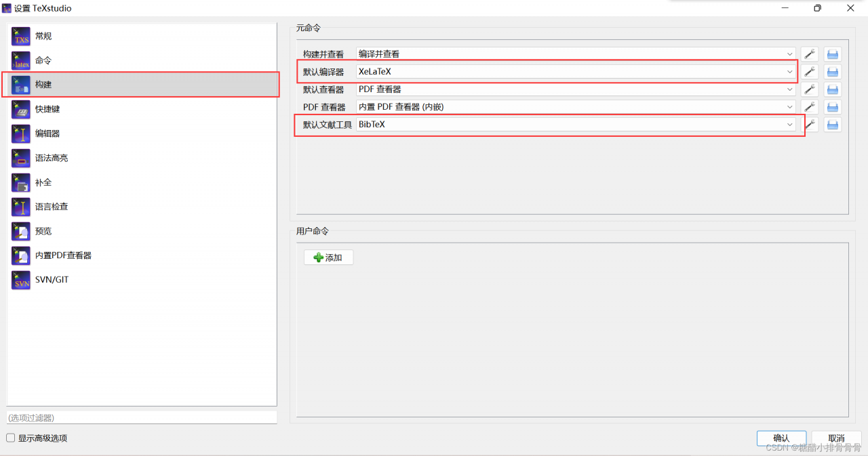Open the 默认文献工具 BibTeX dropdown
The height and width of the screenshot is (456, 868).
click(576, 125)
